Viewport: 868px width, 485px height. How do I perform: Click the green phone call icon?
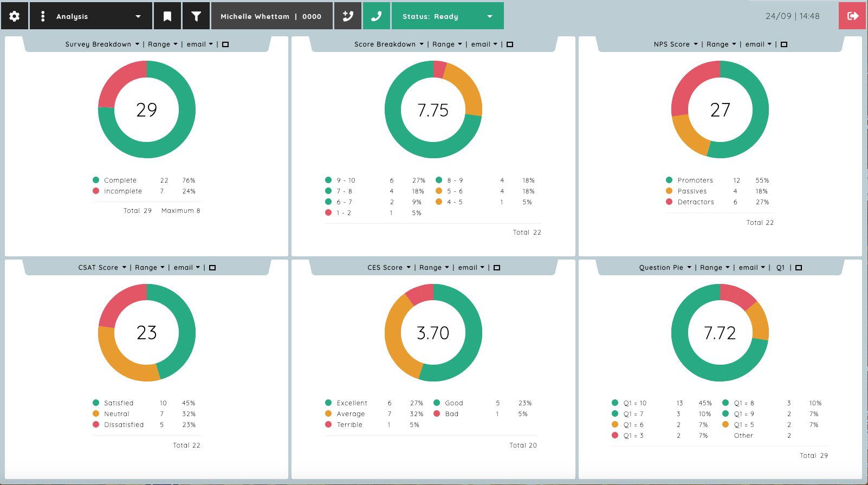click(376, 16)
